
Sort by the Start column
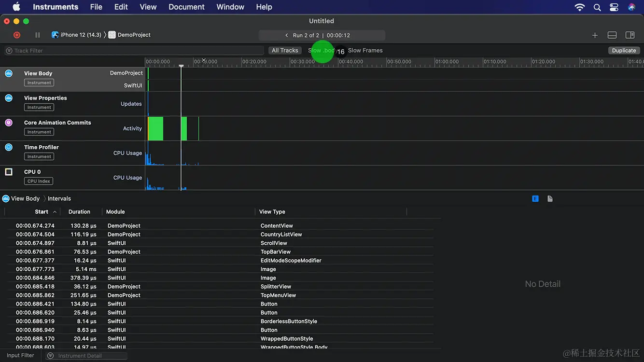click(42, 212)
